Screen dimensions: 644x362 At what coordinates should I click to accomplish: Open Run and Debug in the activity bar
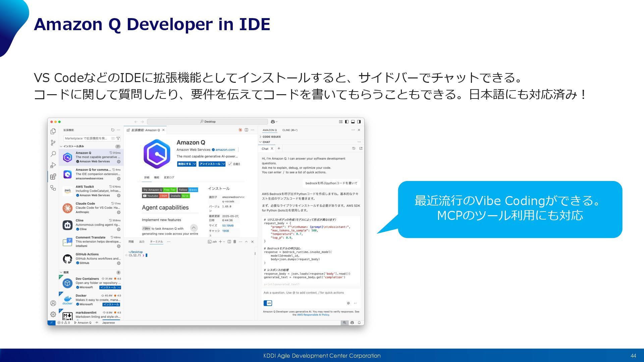53,165
